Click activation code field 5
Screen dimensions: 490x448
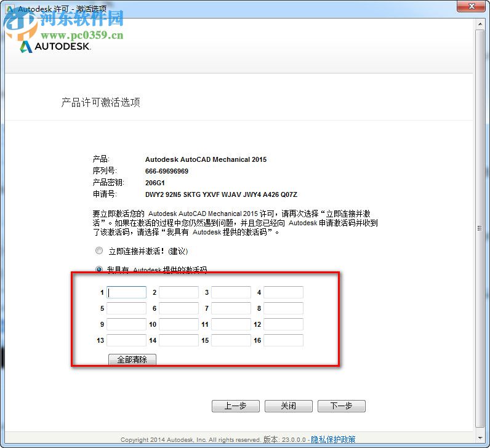coord(127,308)
